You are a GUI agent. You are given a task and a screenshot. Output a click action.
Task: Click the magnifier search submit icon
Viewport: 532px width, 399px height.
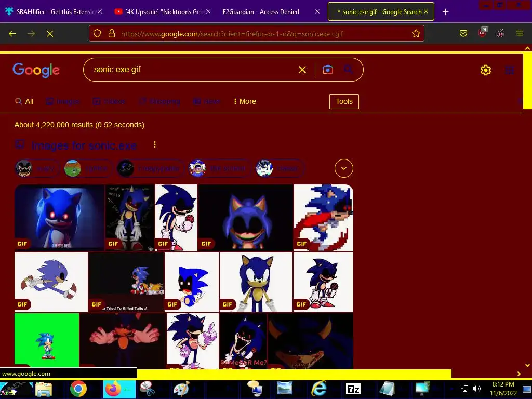(x=348, y=70)
